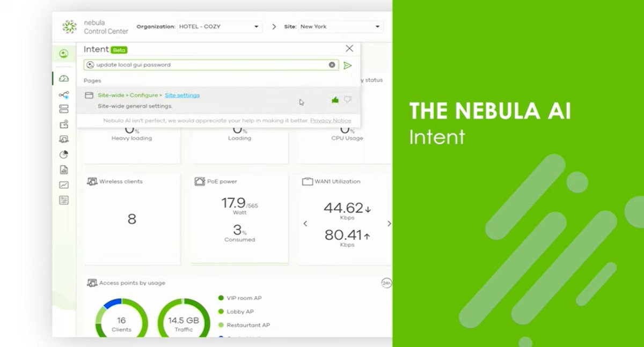
Task: Focus the Intent search input field
Action: (x=211, y=65)
